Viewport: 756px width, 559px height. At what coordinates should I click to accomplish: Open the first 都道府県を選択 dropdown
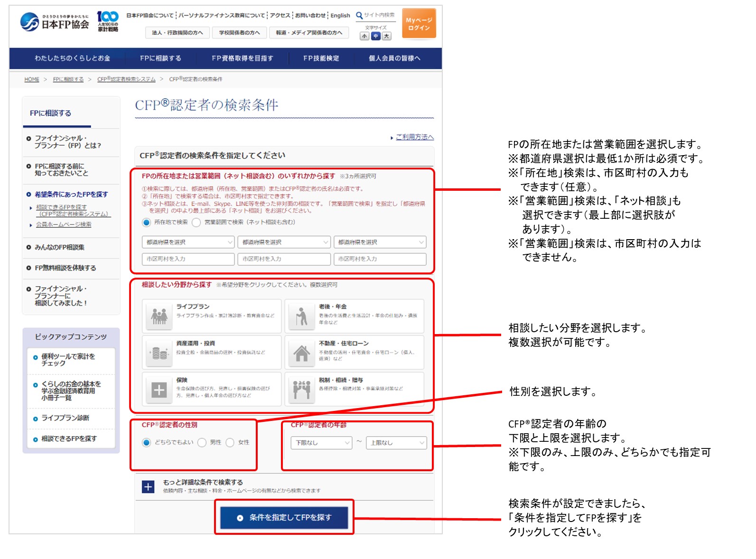point(188,242)
